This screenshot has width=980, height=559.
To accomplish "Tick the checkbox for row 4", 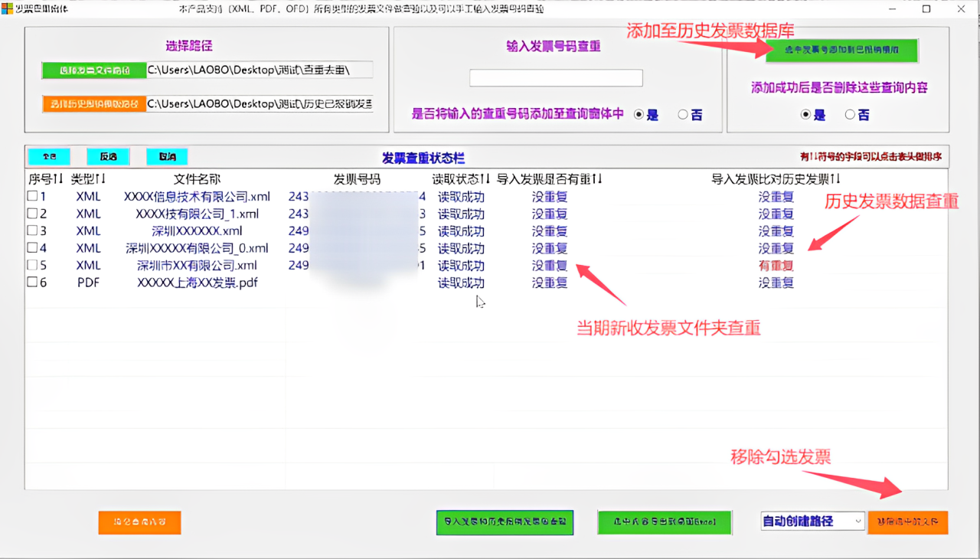I will (33, 248).
